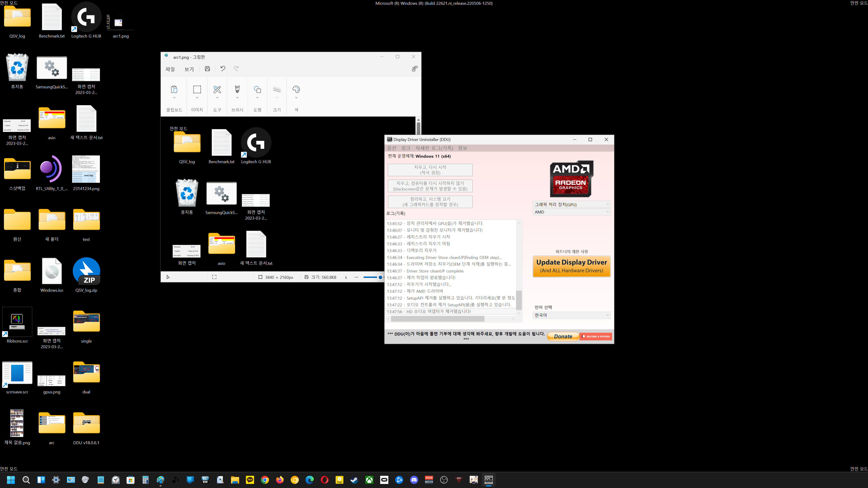The width and height of the screenshot is (868, 488).
Task: Open Discord from the taskbar
Action: point(414,480)
